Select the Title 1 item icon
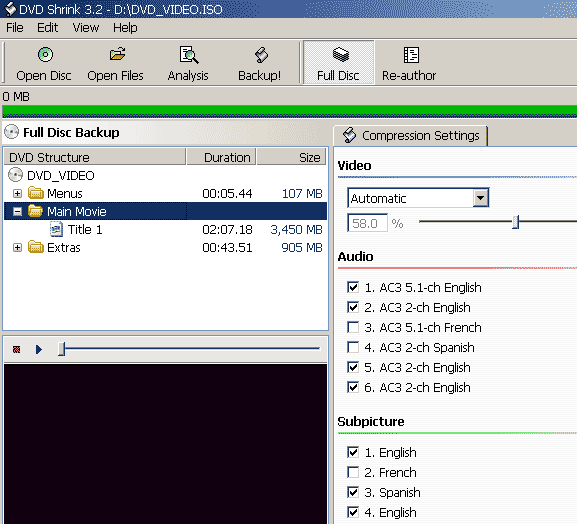The height and width of the screenshot is (524, 577). [56, 229]
